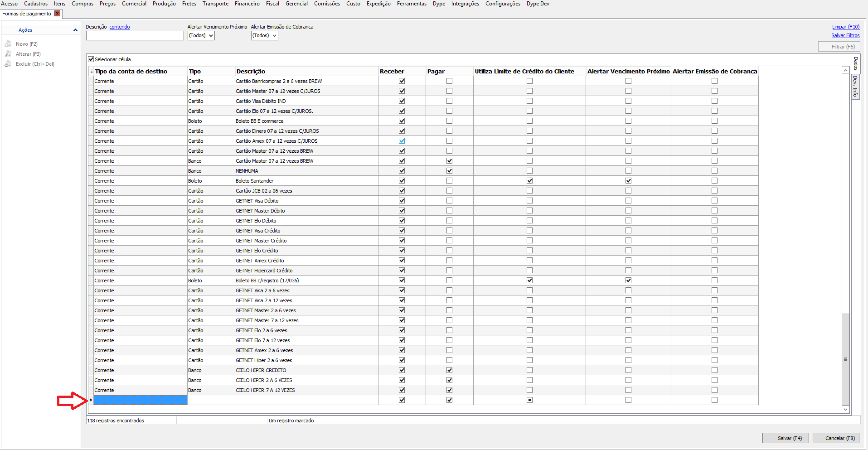
Task: Open the Ferramentas menu
Action: [412, 4]
